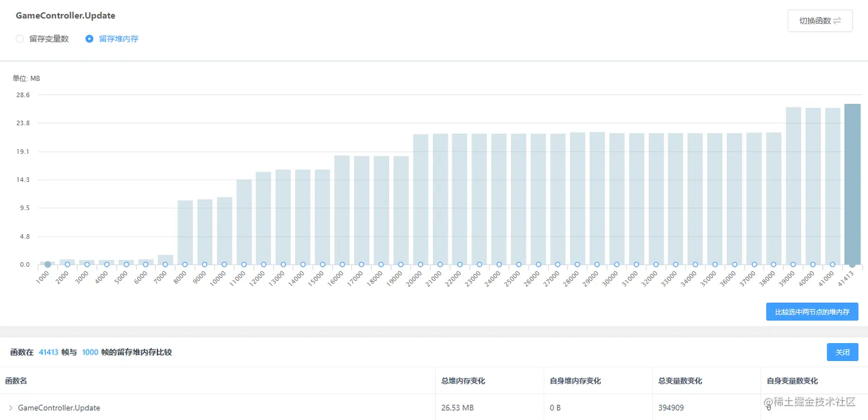
Task: Open the 1000 frame link in comparison header
Action: (x=90, y=352)
